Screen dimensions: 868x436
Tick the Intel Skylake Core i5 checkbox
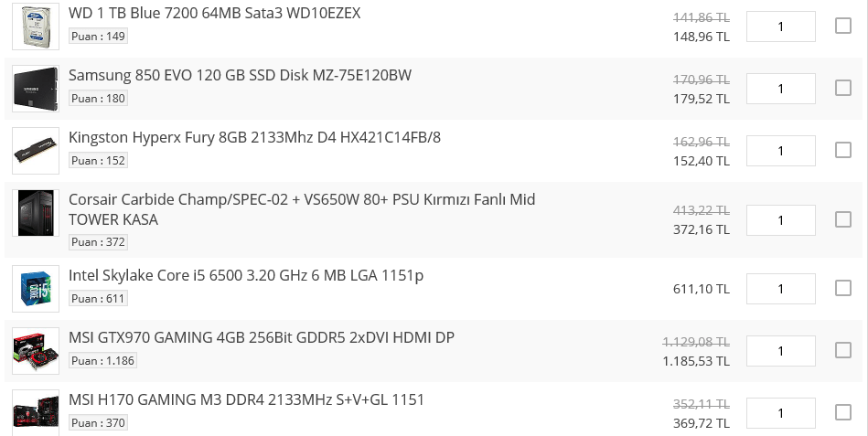point(843,288)
